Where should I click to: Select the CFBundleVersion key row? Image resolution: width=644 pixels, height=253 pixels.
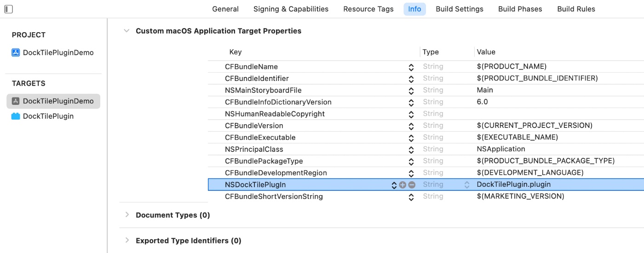pyautogui.click(x=254, y=126)
